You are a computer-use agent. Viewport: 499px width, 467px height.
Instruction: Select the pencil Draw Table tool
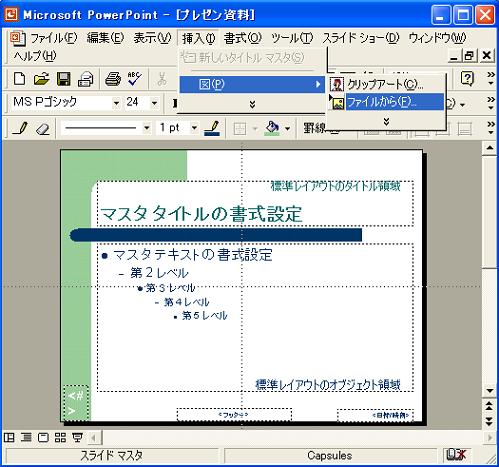[20, 128]
